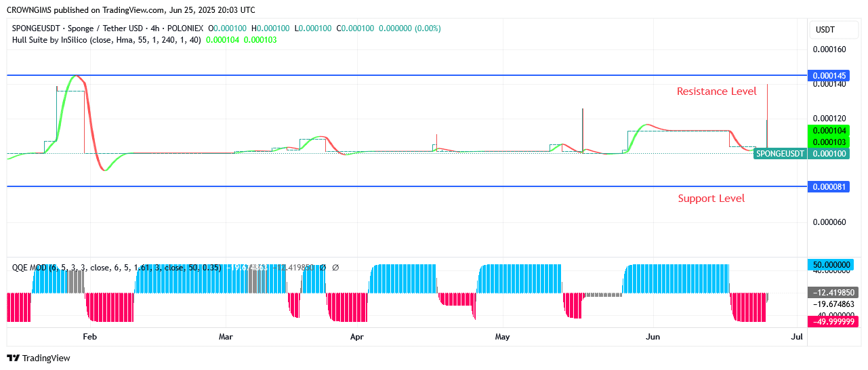Select the QQE MOD indicator legend
This screenshot has width=868, height=370.
coord(117,268)
